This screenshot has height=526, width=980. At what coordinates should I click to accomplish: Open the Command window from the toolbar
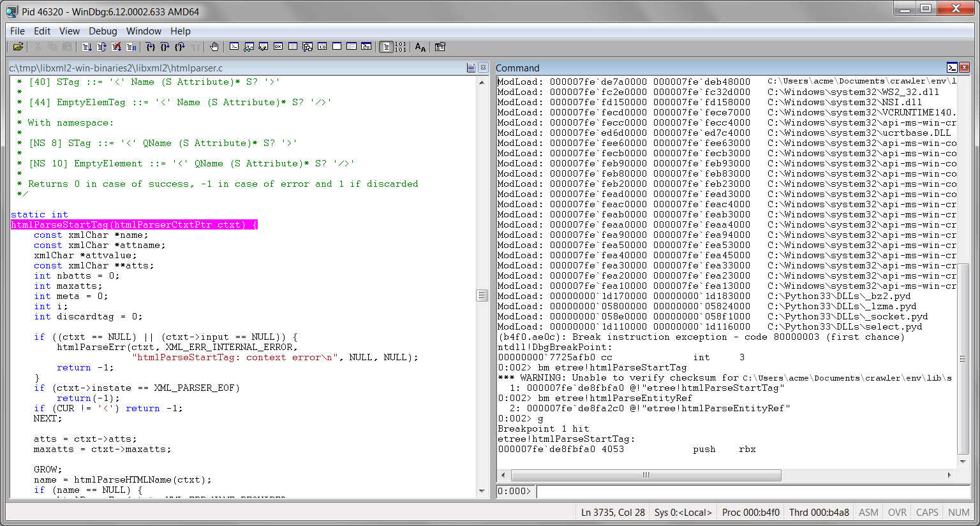pos(234,47)
